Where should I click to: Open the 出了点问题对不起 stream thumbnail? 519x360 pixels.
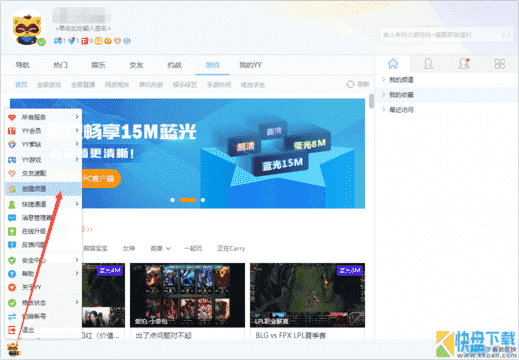click(187, 295)
